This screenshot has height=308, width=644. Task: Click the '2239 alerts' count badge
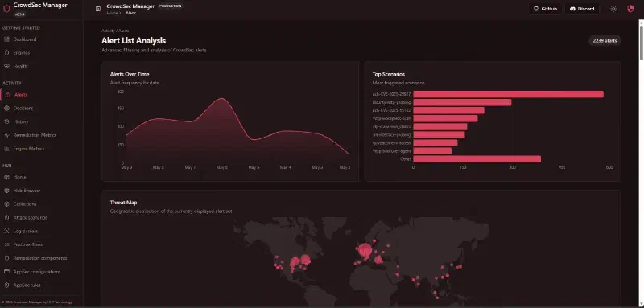(x=605, y=40)
